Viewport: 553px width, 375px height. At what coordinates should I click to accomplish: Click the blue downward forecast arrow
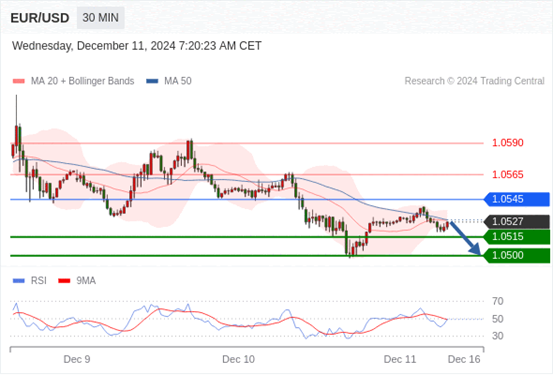coord(466,238)
